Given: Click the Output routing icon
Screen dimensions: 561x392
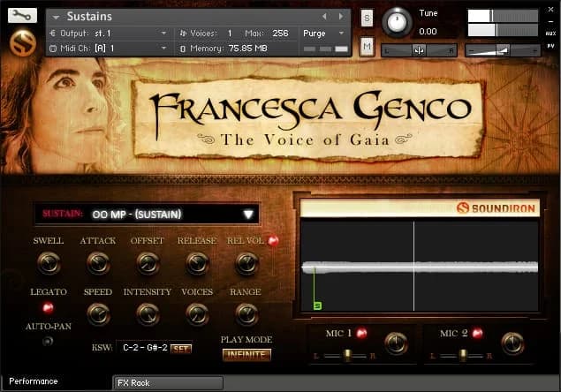Looking at the screenshot, I should 53,34.
